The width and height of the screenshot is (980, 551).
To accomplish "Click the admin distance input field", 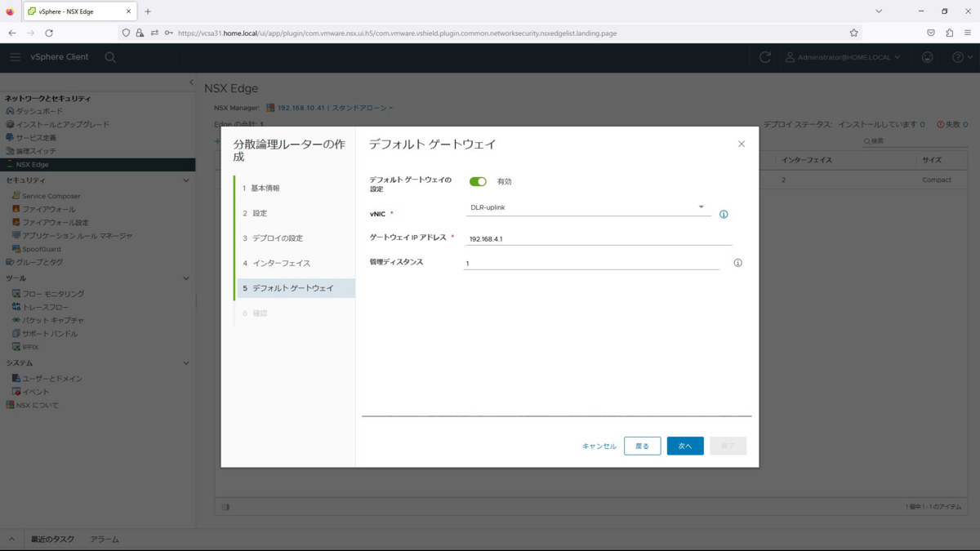I will (591, 263).
